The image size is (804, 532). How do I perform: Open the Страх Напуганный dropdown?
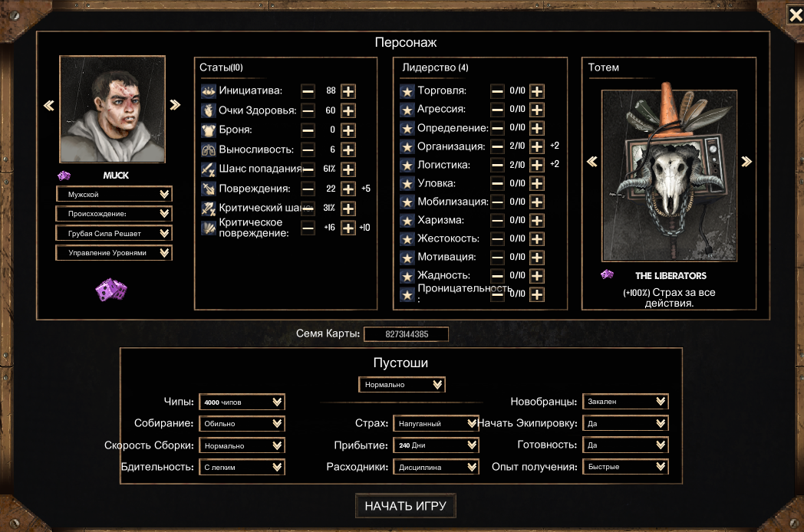pos(436,423)
